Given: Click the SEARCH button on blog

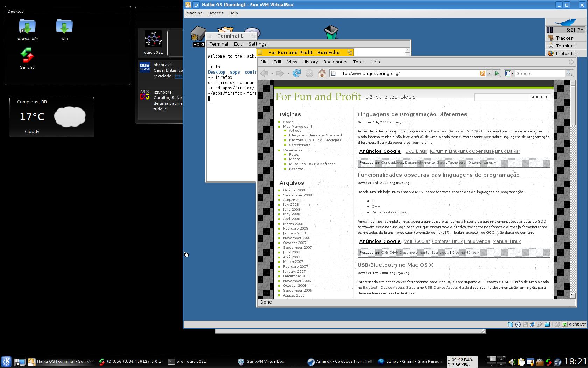Looking at the screenshot, I should click(538, 97).
